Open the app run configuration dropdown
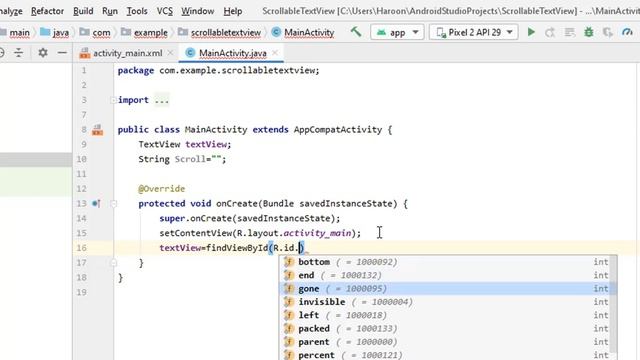Screen dimensions: 640x360 point(397,32)
